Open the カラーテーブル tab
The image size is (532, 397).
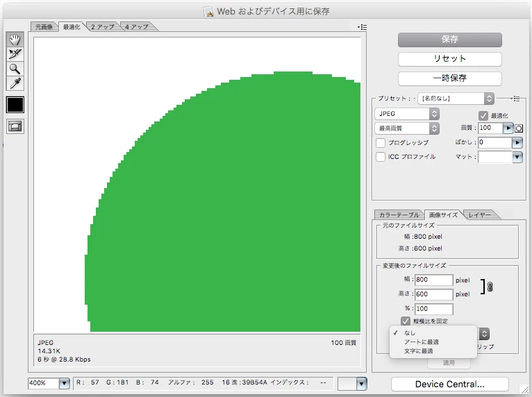399,215
